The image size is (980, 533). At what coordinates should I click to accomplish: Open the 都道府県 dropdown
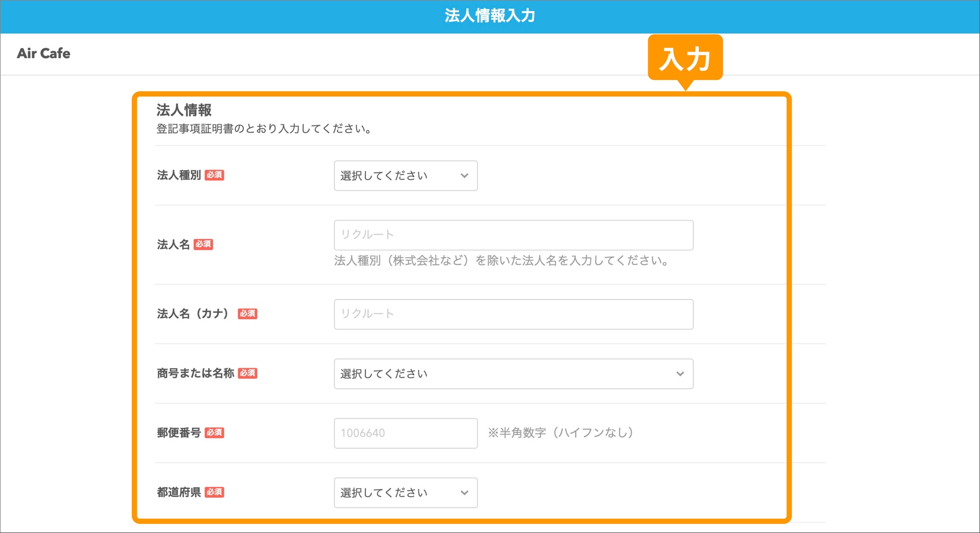pyautogui.click(x=405, y=493)
